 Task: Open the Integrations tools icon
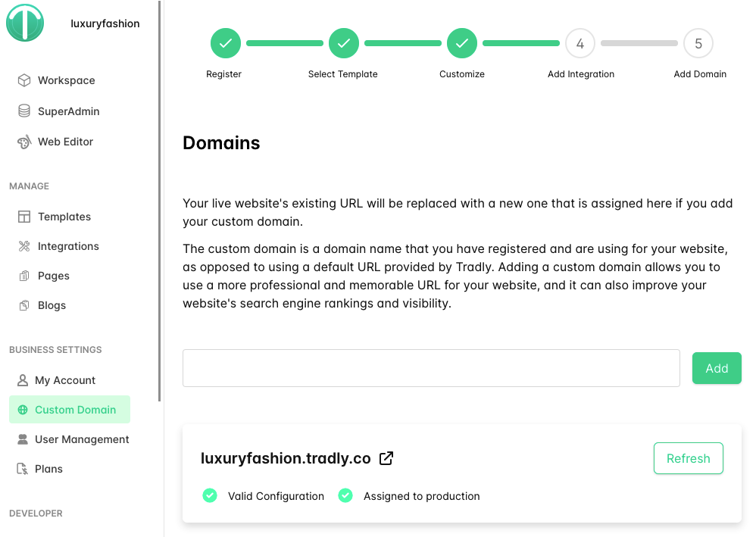(x=24, y=246)
